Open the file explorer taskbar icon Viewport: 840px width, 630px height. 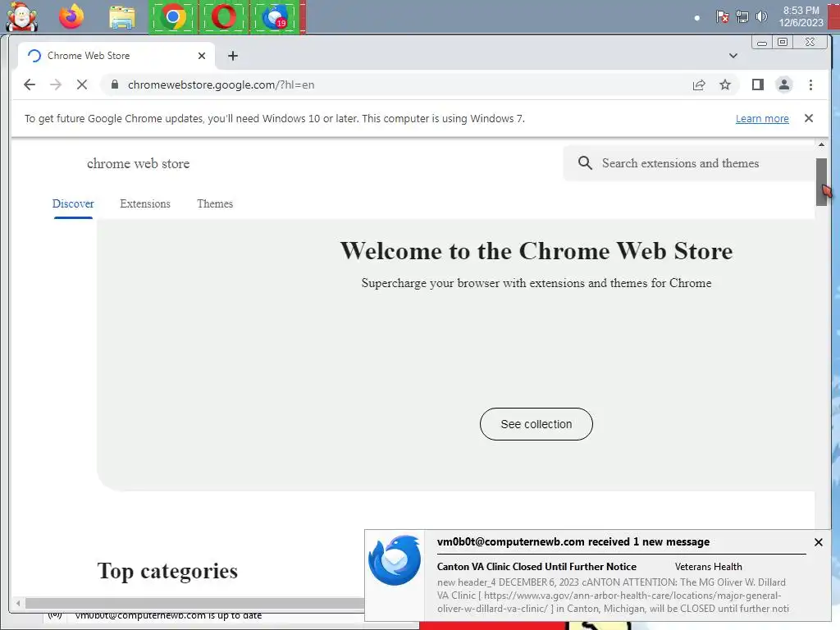[121, 17]
